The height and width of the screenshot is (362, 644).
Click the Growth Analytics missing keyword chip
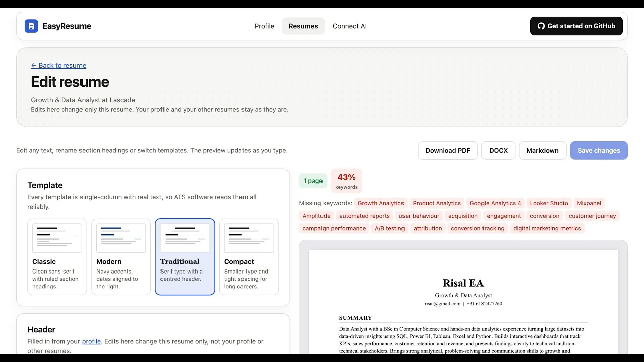coord(381,203)
